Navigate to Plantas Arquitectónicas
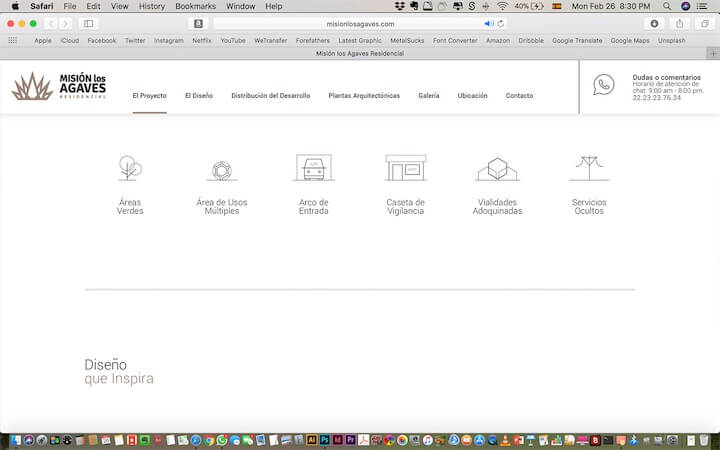The image size is (720, 450). 364,96
